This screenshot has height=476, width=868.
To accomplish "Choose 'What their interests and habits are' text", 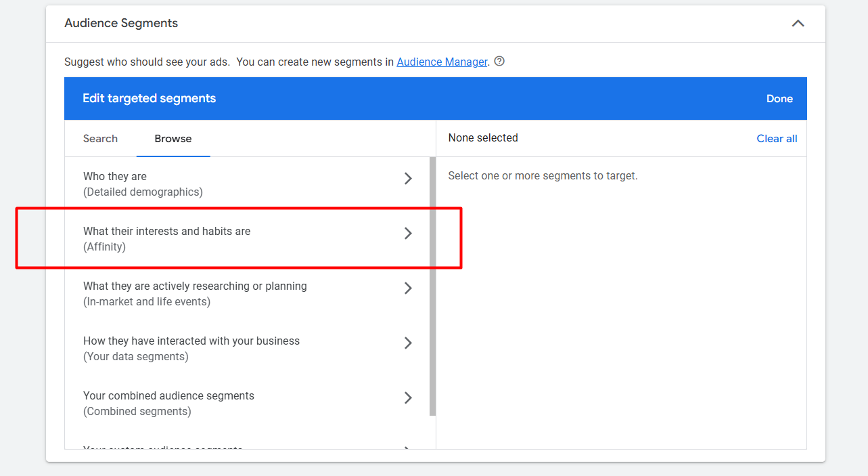I will click(x=166, y=232).
